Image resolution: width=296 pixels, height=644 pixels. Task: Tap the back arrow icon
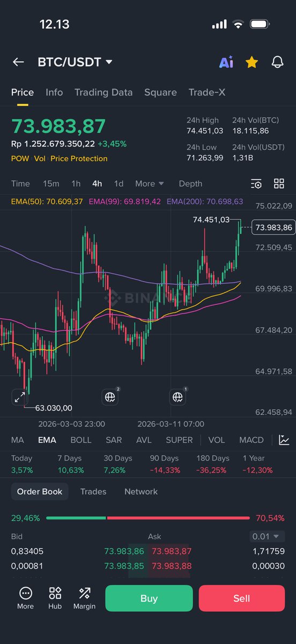tap(18, 62)
